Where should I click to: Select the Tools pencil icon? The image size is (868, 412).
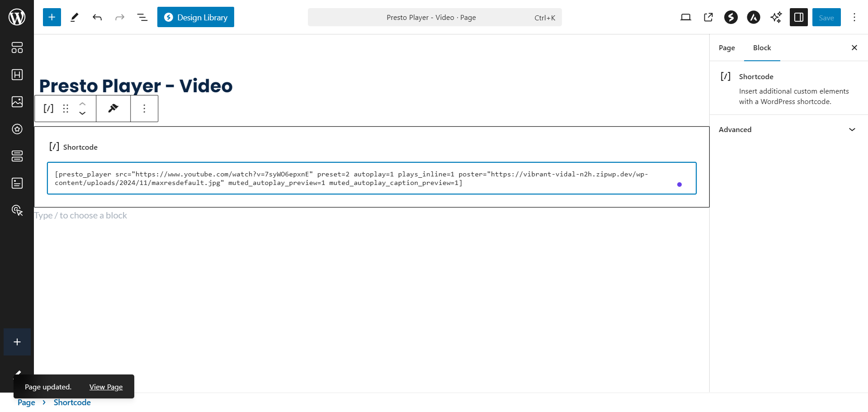75,17
